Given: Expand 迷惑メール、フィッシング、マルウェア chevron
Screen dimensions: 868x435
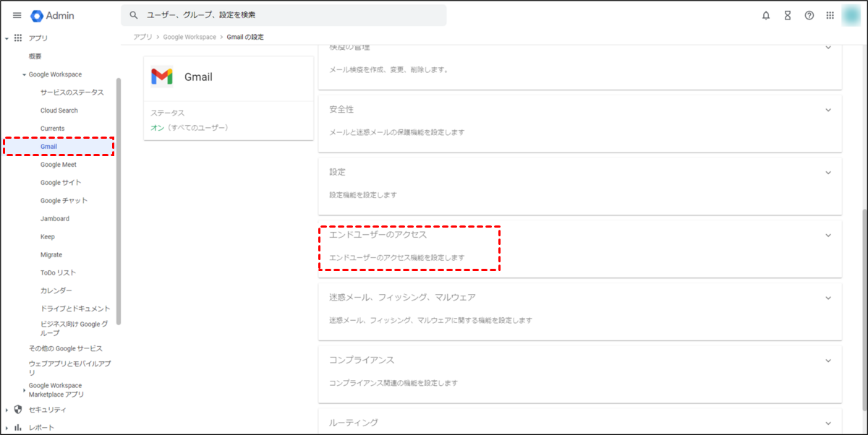Looking at the screenshot, I should pyautogui.click(x=828, y=298).
